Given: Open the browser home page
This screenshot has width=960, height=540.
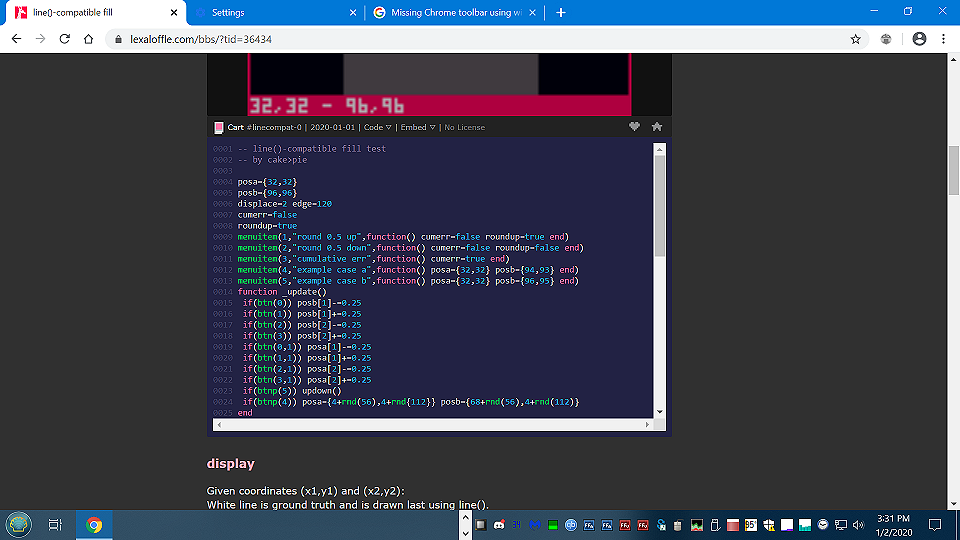Looking at the screenshot, I should (x=88, y=39).
